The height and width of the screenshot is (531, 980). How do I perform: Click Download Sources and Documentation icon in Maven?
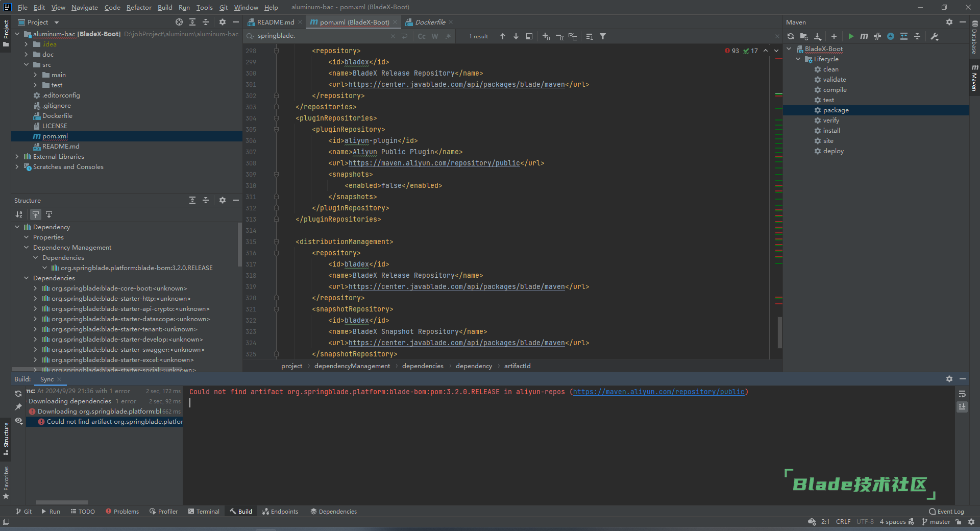pyautogui.click(x=817, y=36)
